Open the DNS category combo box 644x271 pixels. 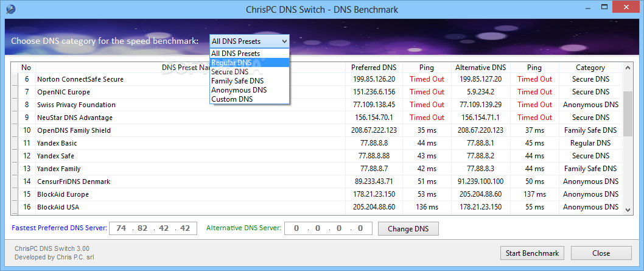coord(250,41)
